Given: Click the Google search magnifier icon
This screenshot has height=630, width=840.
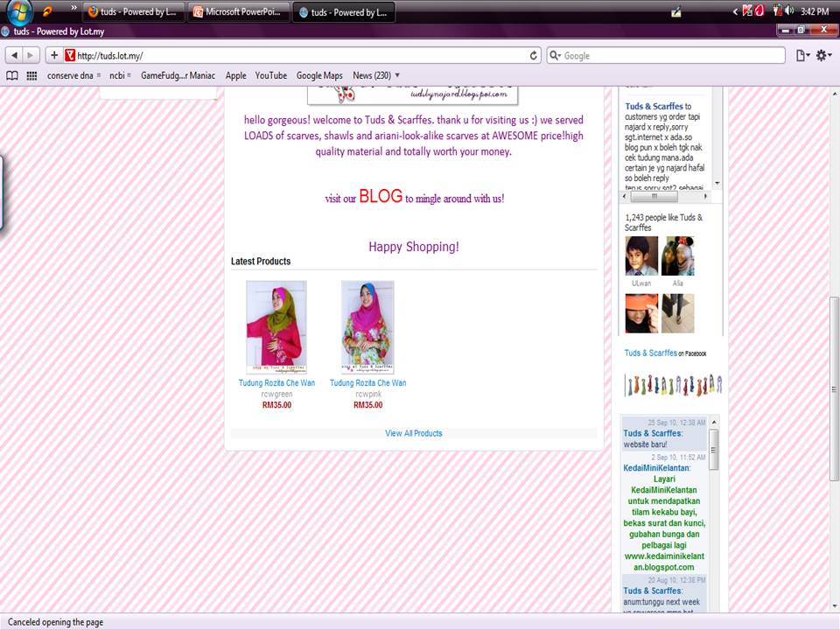Looking at the screenshot, I should click(x=556, y=55).
